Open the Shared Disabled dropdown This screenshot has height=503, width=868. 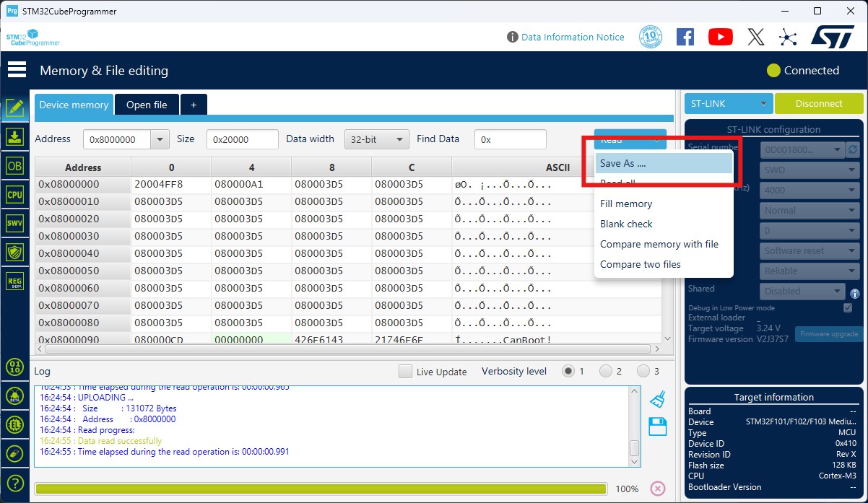click(802, 292)
